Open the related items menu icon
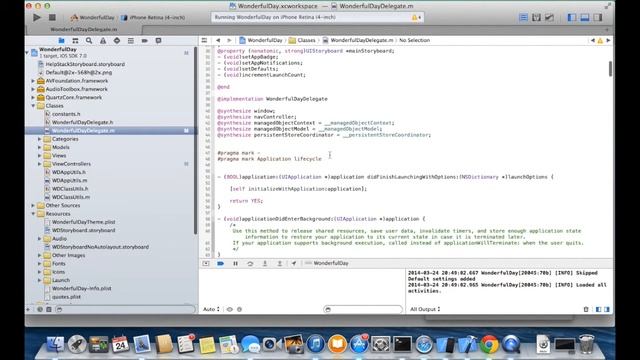 click(204, 40)
